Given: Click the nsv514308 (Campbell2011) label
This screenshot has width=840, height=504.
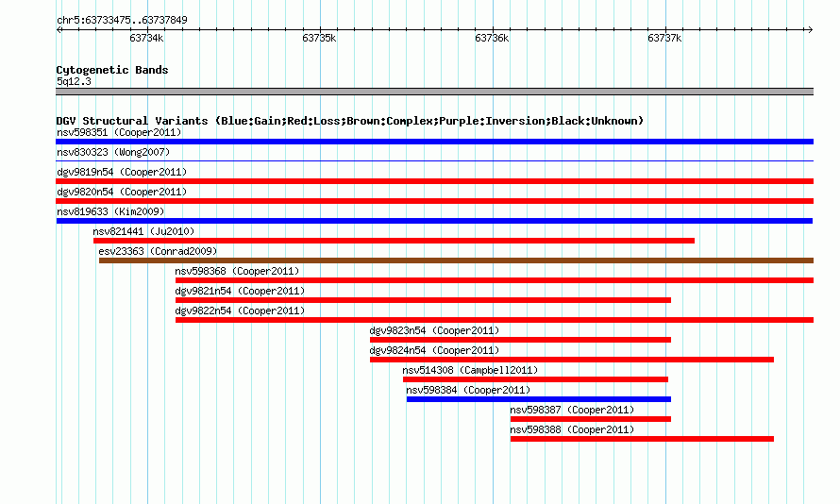Looking at the screenshot, I should (x=470, y=370).
